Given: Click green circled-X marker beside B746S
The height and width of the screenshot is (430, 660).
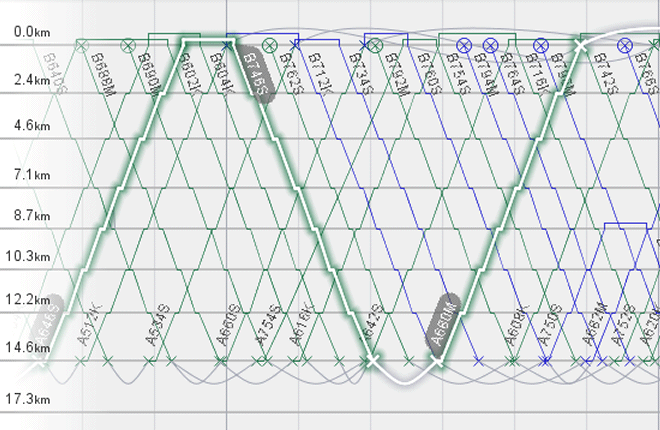Looking at the screenshot, I should coord(271,45).
